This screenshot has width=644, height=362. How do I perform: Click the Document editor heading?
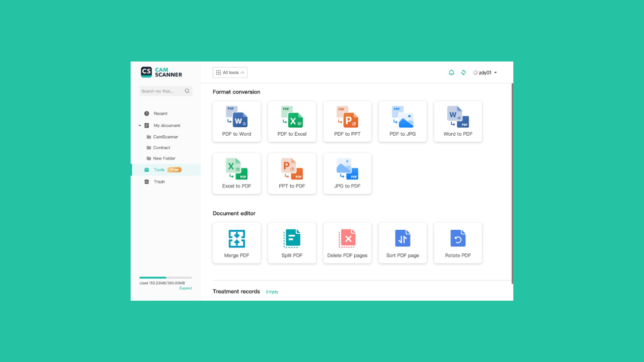point(234,213)
